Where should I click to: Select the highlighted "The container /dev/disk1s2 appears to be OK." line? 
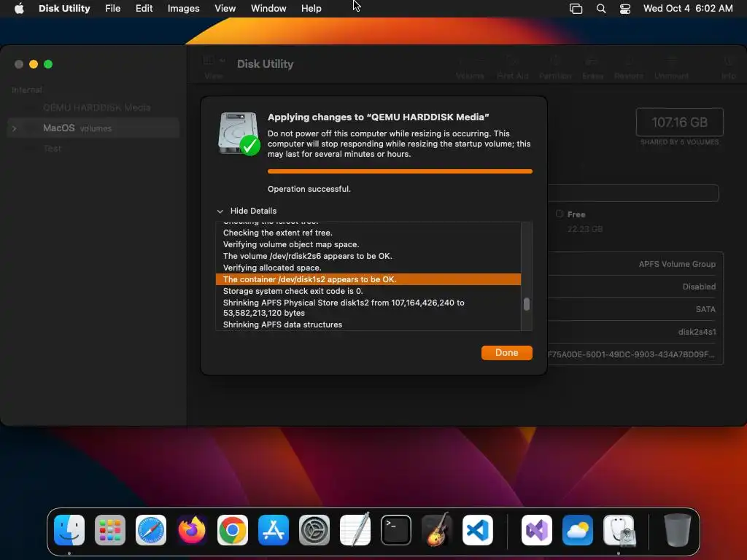click(368, 279)
